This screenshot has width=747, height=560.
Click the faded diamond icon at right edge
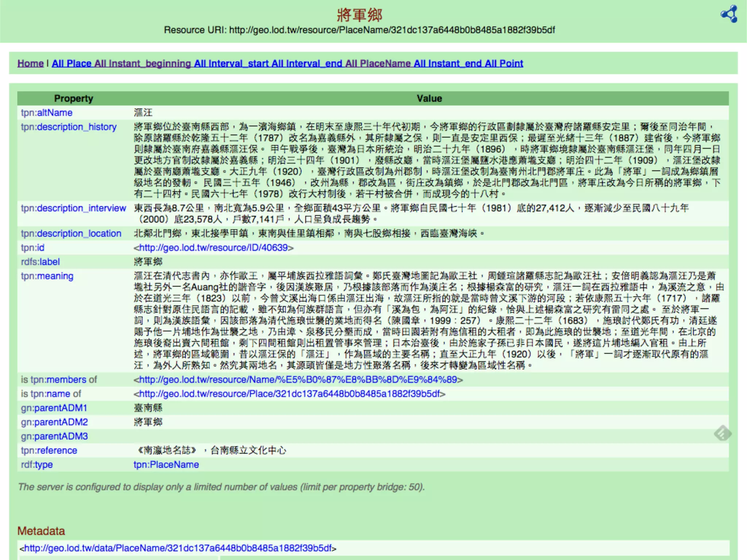pyautogui.click(x=722, y=433)
